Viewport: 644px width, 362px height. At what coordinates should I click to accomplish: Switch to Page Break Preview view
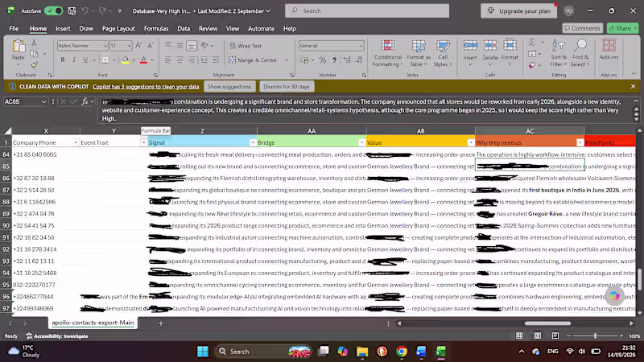555,335
